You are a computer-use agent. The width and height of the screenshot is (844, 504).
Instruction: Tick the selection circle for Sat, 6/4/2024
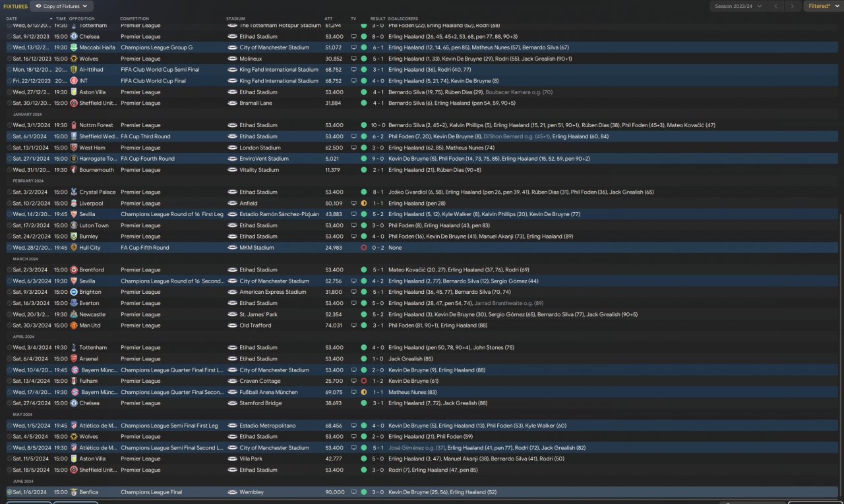(x=9, y=359)
